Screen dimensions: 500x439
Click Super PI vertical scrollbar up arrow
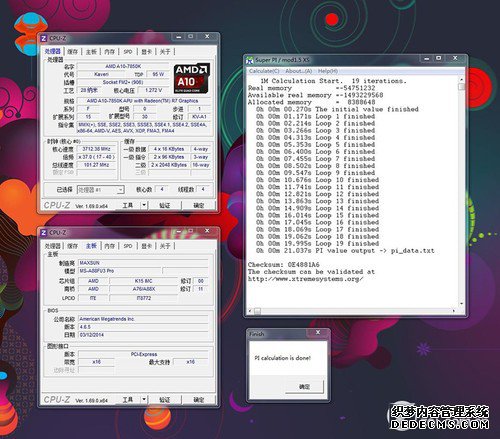coord(461,80)
